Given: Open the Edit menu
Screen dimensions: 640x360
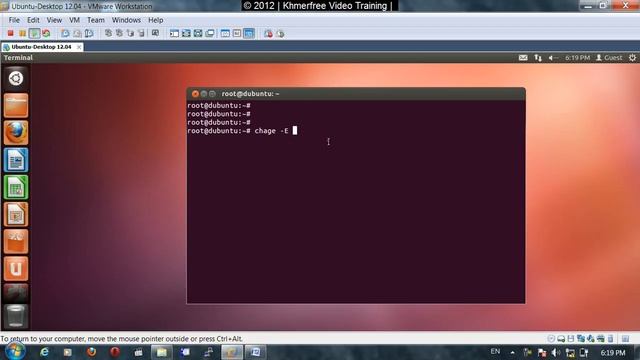Looking at the screenshot, I should coord(33,20).
